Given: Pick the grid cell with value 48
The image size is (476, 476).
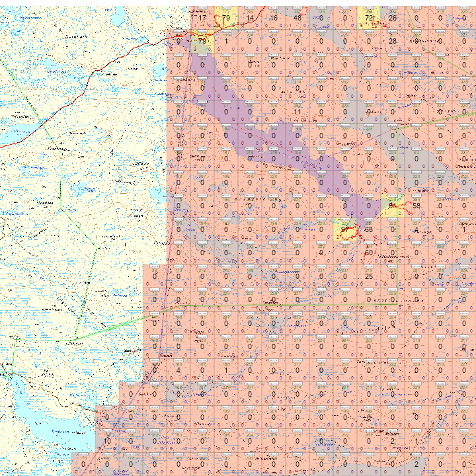Looking at the screenshot, I should tap(297, 18).
